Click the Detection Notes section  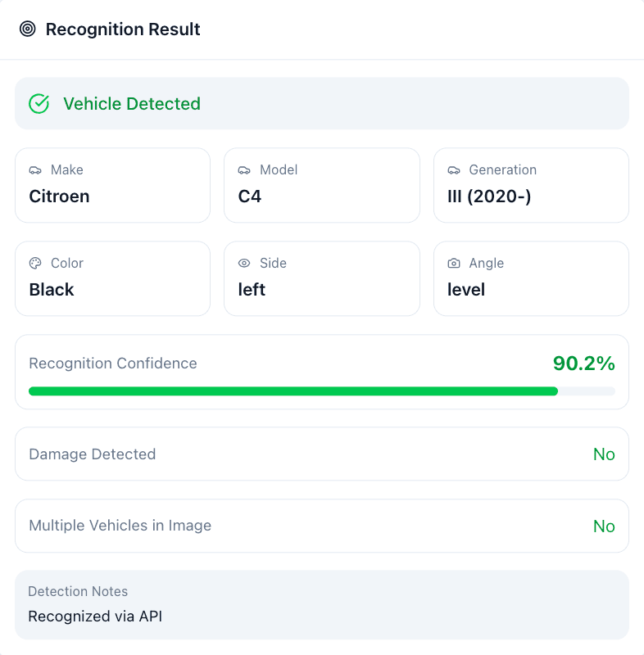[322, 604]
